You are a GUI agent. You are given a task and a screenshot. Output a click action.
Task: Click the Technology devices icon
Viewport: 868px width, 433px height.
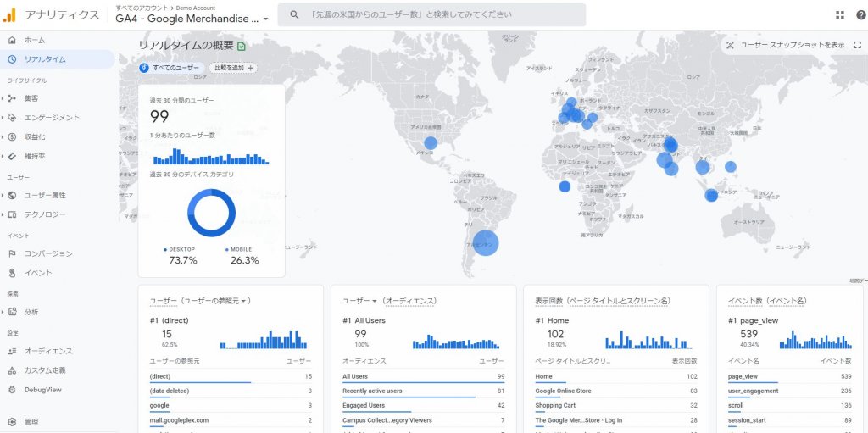click(12, 214)
